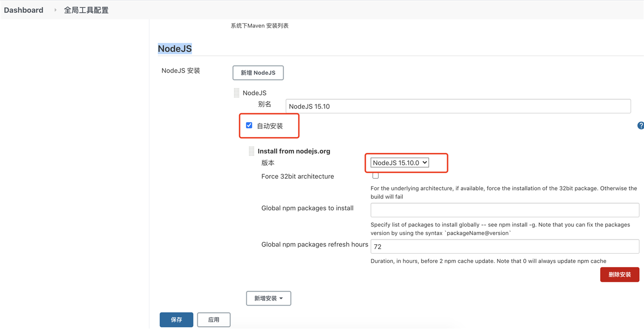Click the Global npm packages refresh hours label
Screen dimensions: 644x329
click(x=315, y=244)
